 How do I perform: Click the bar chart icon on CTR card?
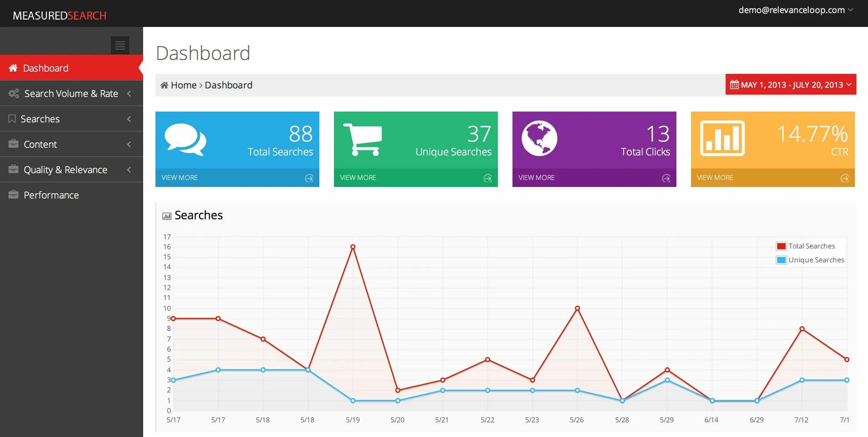722,138
